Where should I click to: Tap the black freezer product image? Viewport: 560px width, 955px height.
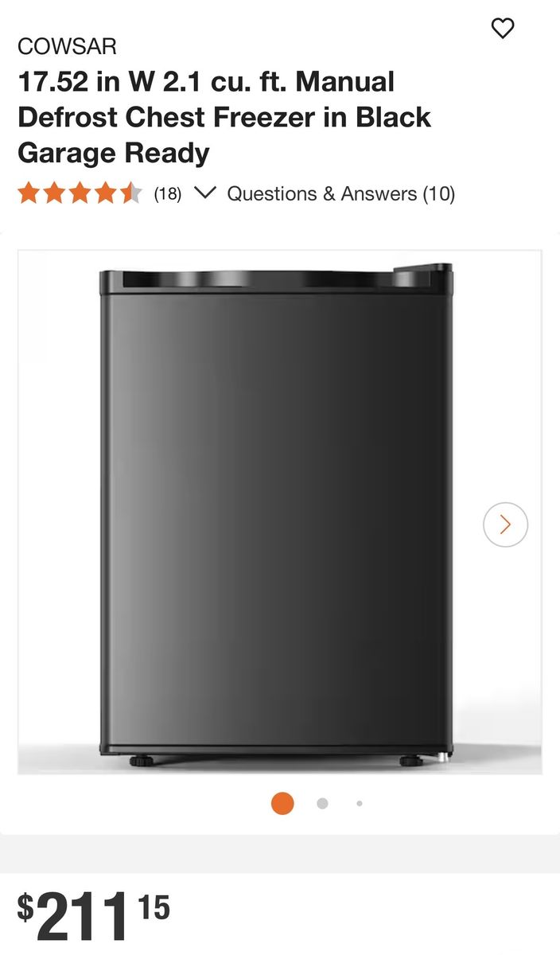coord(276,515)
